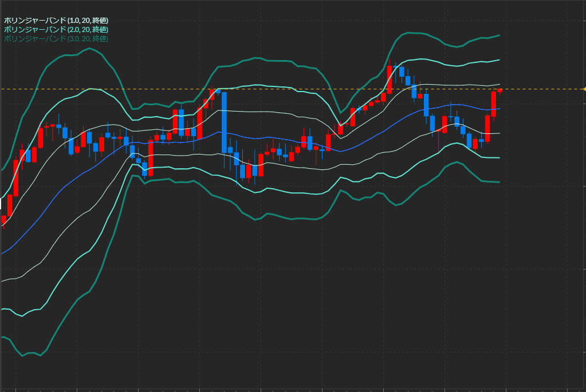Click the right end of lower dark-teal 3σ band
Image resolution: width=586 pixels, height=392 pixels.
(x=498, y=183)
